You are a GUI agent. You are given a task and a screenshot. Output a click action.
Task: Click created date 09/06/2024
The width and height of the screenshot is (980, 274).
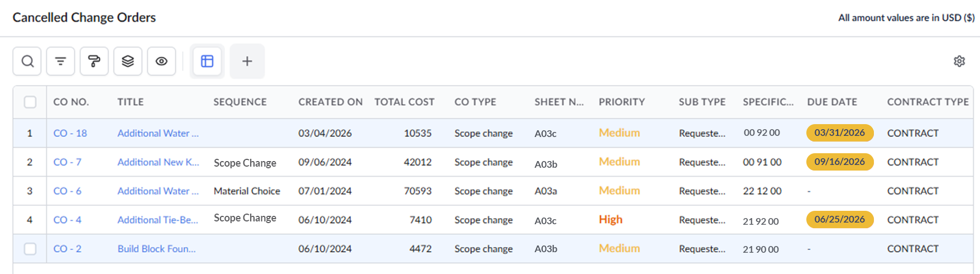coord(325,162)
